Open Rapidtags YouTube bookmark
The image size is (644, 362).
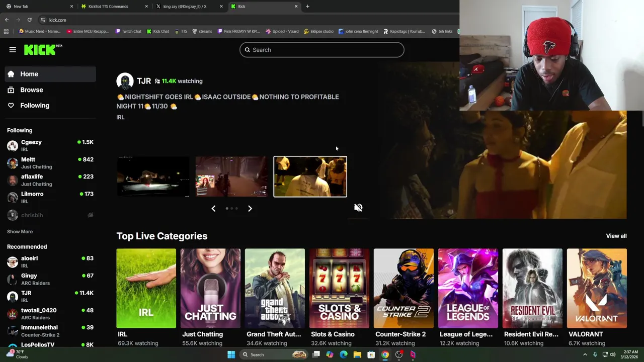(404, 31)
